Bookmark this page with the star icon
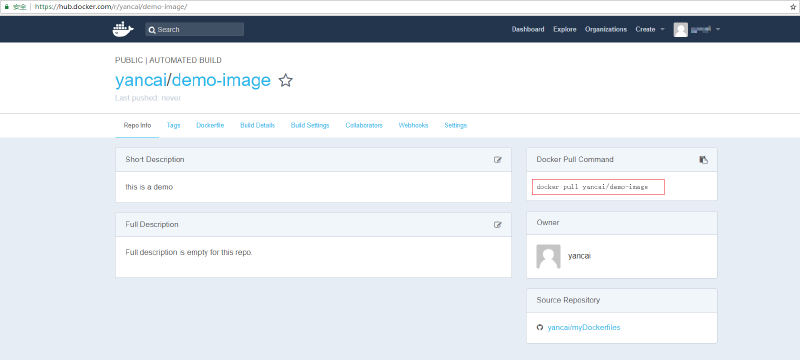 click(x=793, y=7)
